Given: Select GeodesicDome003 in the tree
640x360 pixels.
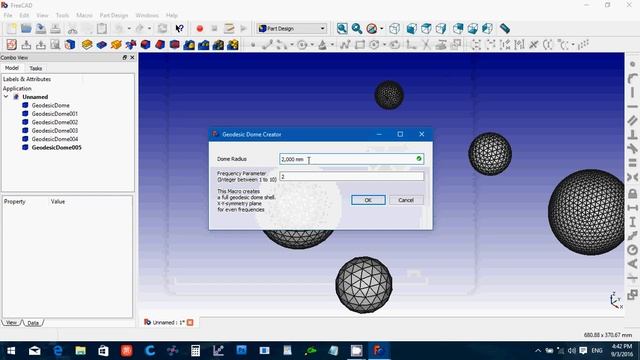Looking at the screenshot, I should pyautogui.click(x=55, y=131).
